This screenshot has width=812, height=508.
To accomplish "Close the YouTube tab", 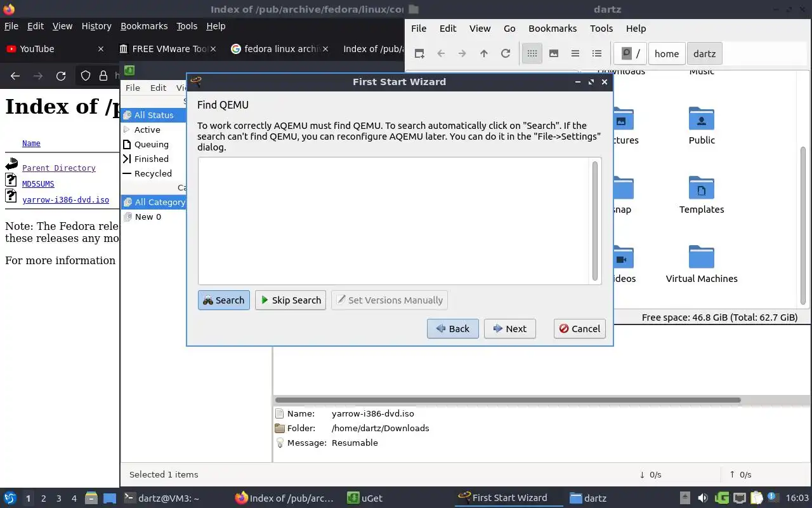I will point(101,49).
